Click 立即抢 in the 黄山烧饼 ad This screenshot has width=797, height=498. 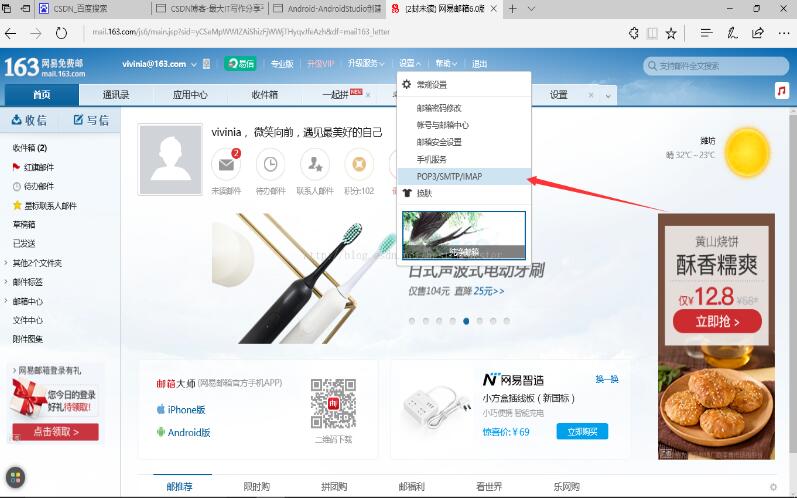coord(717,322)
